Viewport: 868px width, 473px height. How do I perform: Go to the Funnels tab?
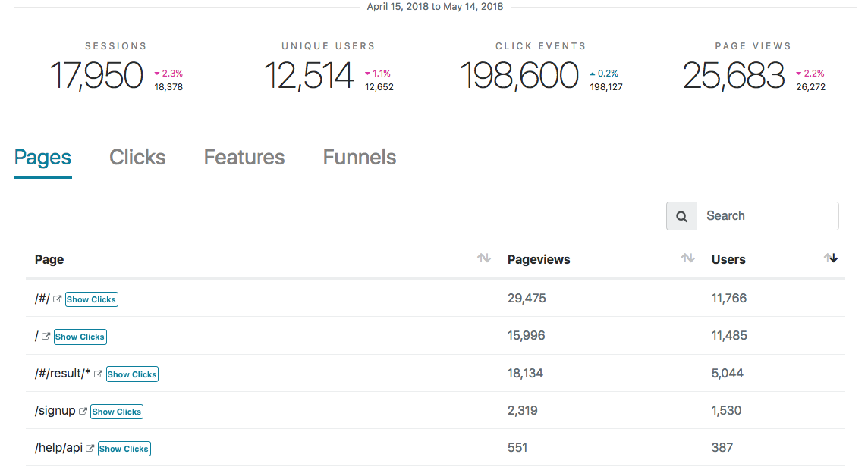(x=360, y=158)
